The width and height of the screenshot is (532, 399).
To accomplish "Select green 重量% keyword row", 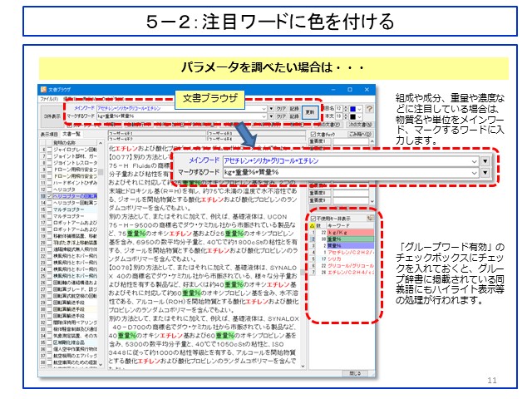I will pos(351,239).
